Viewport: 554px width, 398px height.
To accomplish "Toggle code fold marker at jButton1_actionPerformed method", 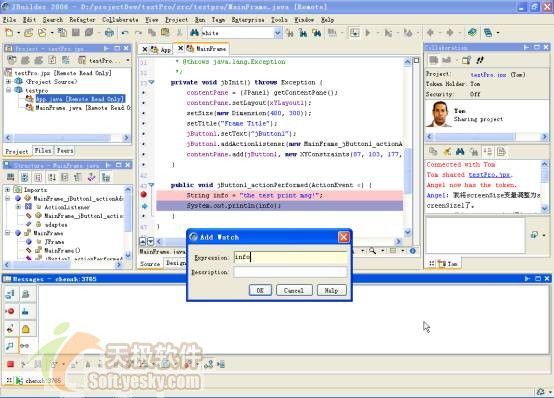I will tap(151, 185).
